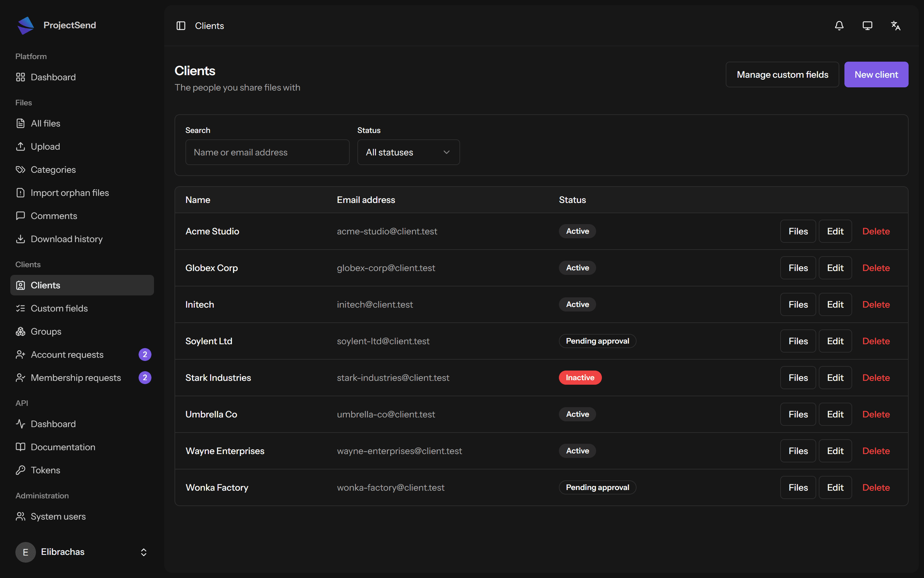Image resolution: width=924 pixels, height=578 pixels.
Task: Open Files for Wonka Factory
Action: [798, 487]
